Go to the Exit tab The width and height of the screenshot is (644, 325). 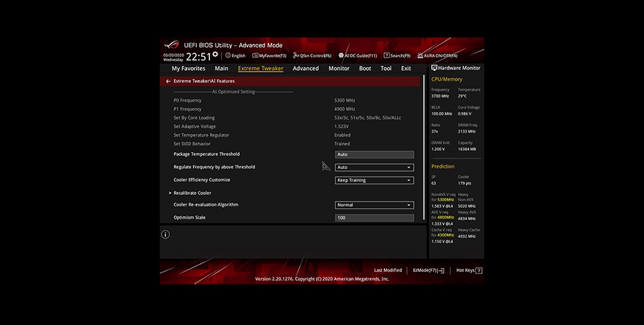click(x=406, y=68)
